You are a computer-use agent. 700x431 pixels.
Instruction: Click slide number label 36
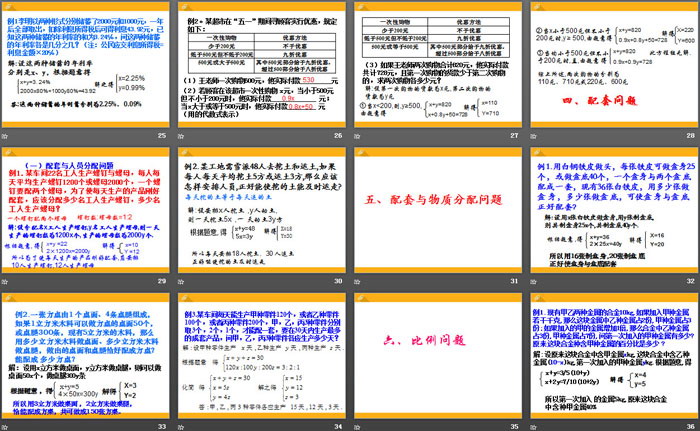[x=691, y=427]
